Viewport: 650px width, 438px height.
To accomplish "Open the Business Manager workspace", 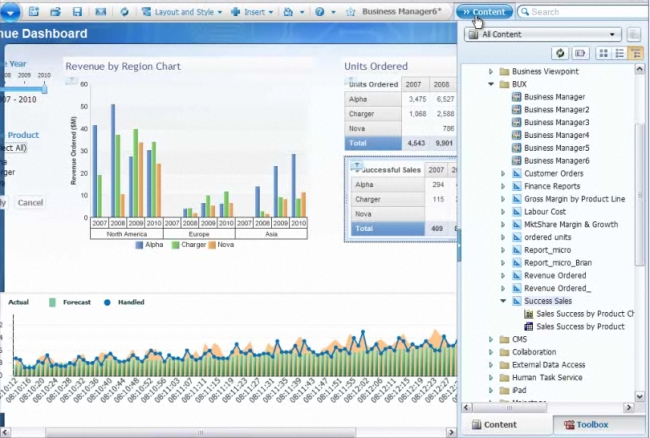I will (555, 97).
